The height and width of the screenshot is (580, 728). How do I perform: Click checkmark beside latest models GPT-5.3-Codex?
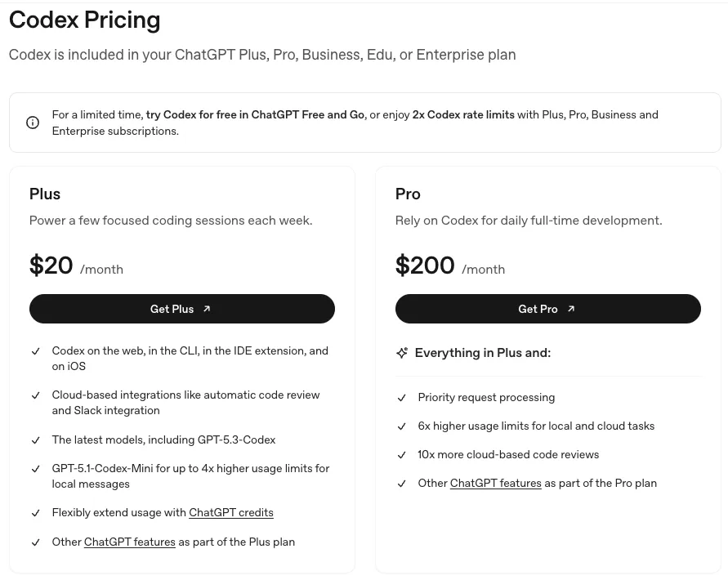tap(35, 440)
